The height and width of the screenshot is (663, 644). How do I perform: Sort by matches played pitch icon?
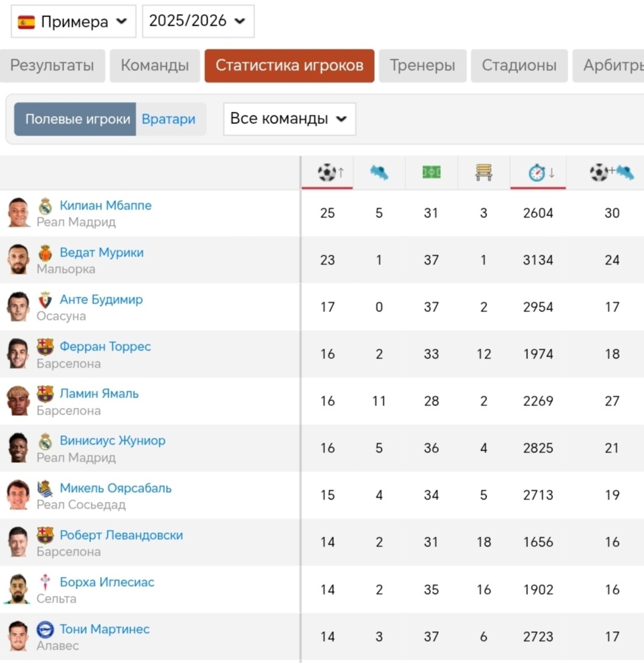pyautogui.click(x=432, y=172)
